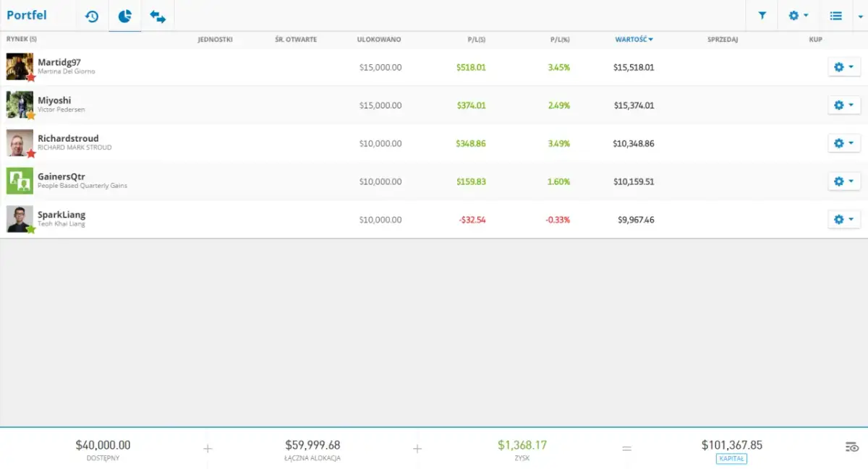Click the GainersQtr green portfolio icon
This screenshot has width=868, height=469.
(x=20, y=181)
